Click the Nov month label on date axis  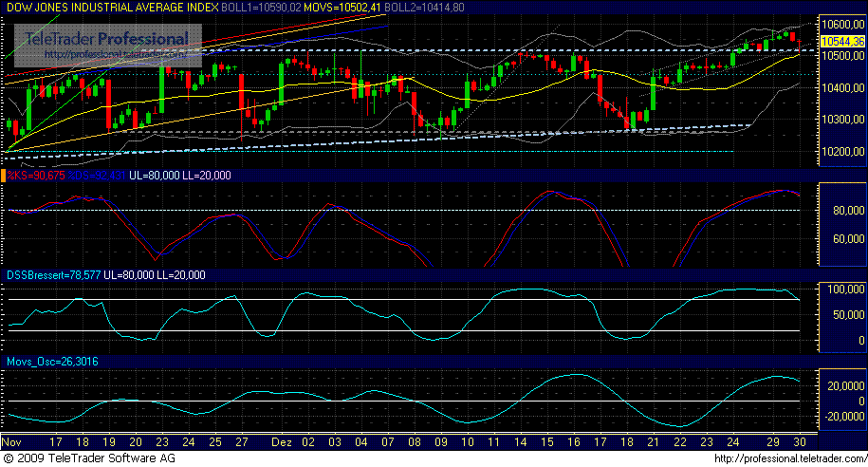pyautogui.click(x=12, y=442)
